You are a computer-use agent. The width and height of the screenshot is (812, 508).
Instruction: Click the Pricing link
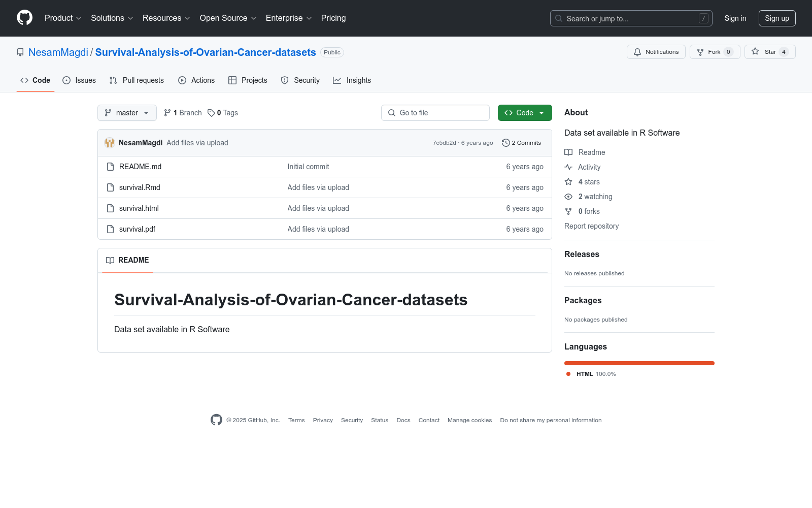(333, 18)
